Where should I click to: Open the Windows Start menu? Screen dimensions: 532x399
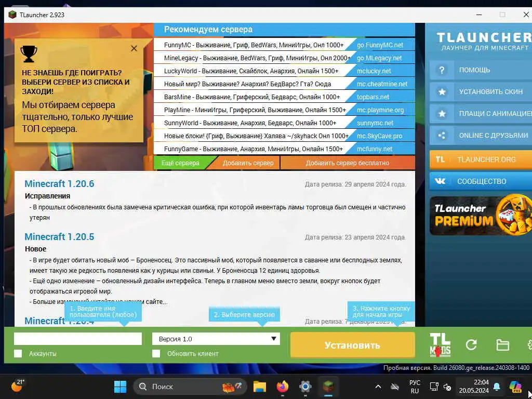click(x=120, y=387)
